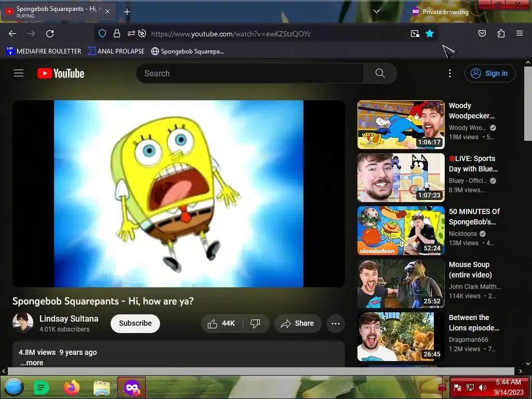Dislike the video with thumbs down
The image size is (532, 399).
(x=255, y=323)
